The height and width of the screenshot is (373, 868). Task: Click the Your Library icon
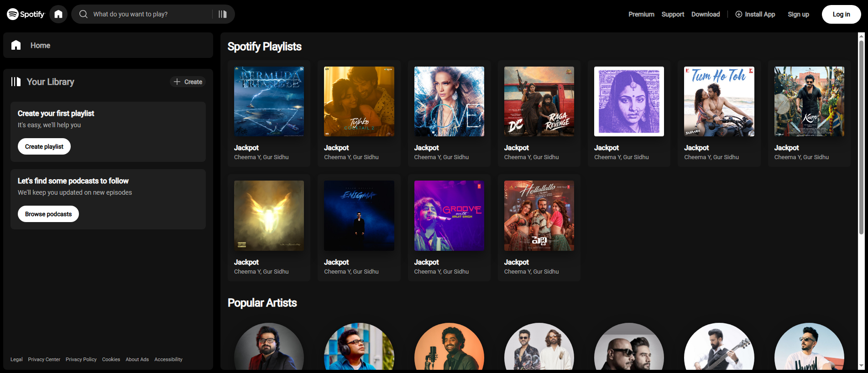click(x=16, y=82)
